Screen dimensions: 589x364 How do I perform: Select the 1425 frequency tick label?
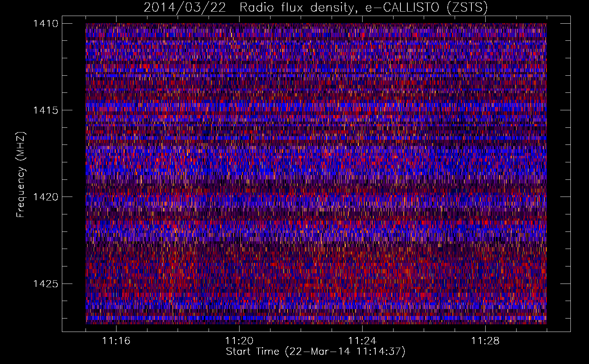pos(46,284)
